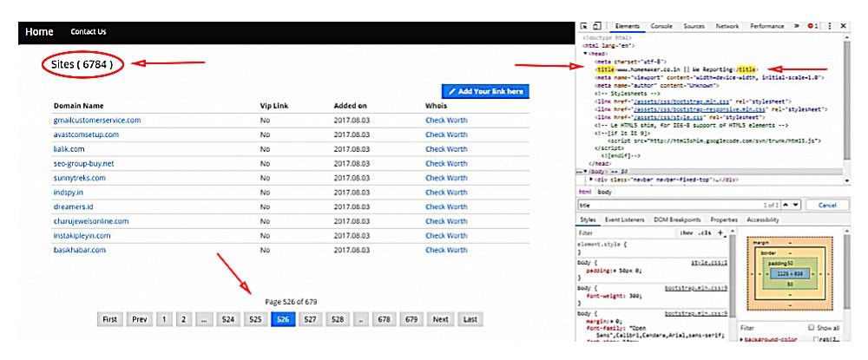The image size is (868, 360).
Task: Open the seo-group-buy.net domain link
Action: tap(83, 164)
